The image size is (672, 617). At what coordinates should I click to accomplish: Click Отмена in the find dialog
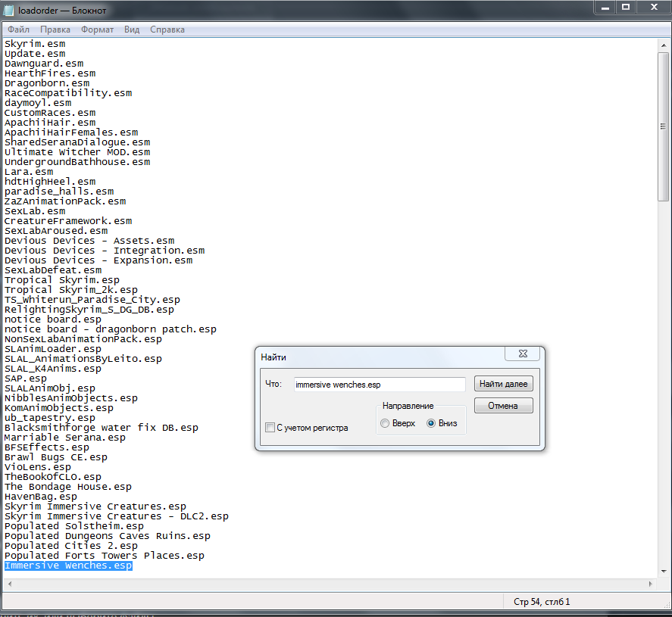click(x=503, y=406)
